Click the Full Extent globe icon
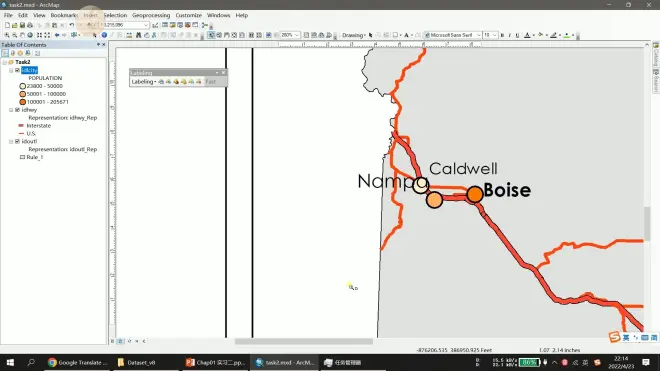This screenshot has height=371, width=660. 30,35
